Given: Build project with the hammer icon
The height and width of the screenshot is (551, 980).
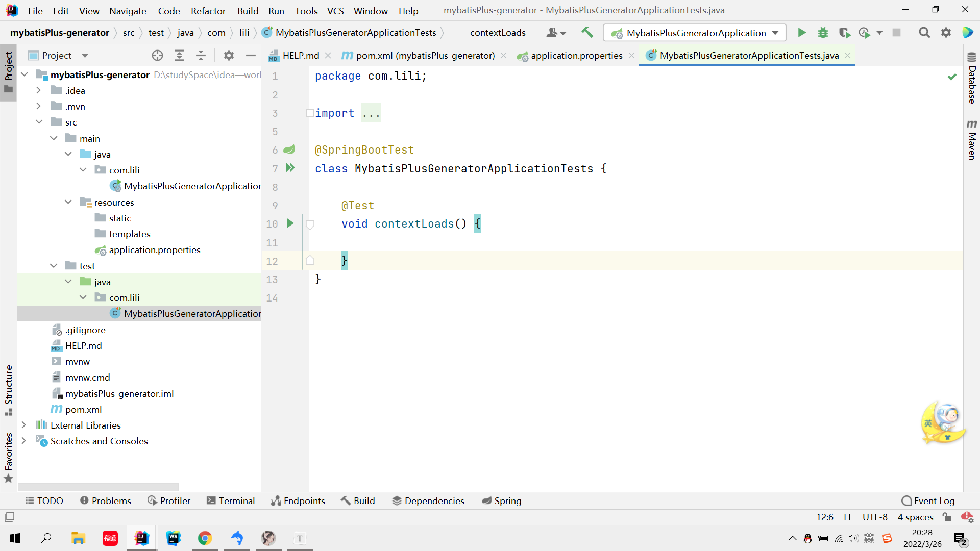Looking at the screenshot, I should [x=587, y=33].
